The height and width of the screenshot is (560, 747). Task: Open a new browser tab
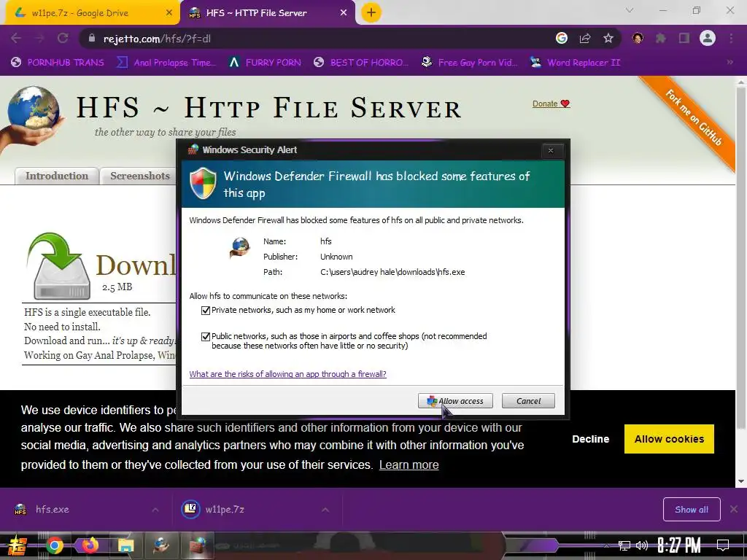371,12
